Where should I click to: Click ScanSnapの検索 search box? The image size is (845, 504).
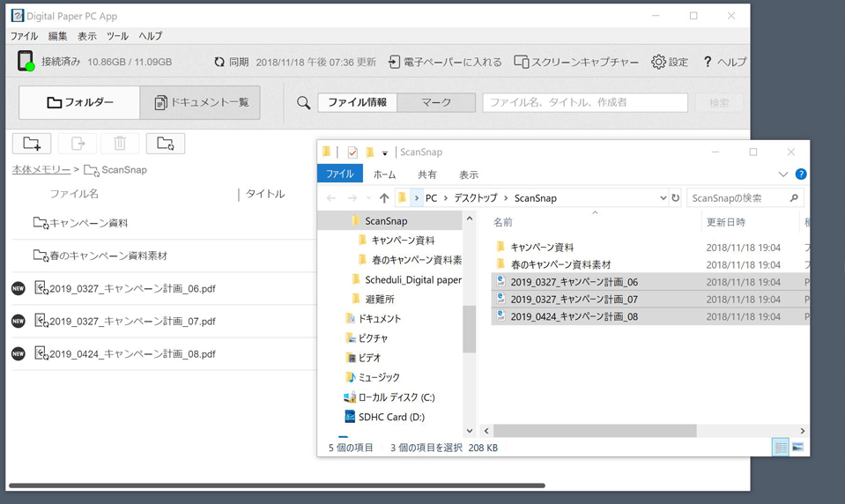pos(745,198)
